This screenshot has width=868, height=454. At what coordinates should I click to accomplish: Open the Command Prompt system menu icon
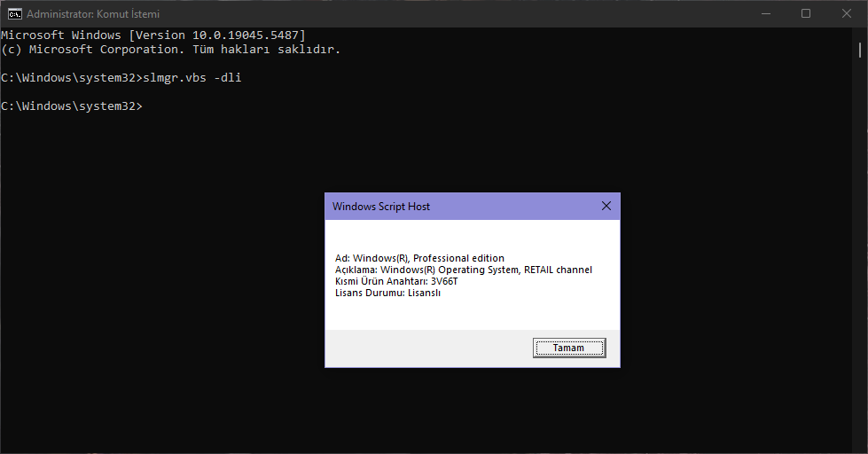click(15, 14)
